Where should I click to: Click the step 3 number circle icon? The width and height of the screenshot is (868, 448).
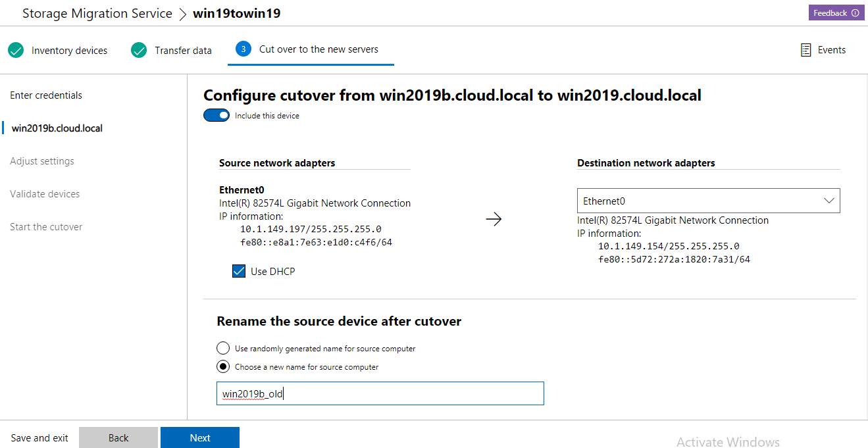(243, 49)
